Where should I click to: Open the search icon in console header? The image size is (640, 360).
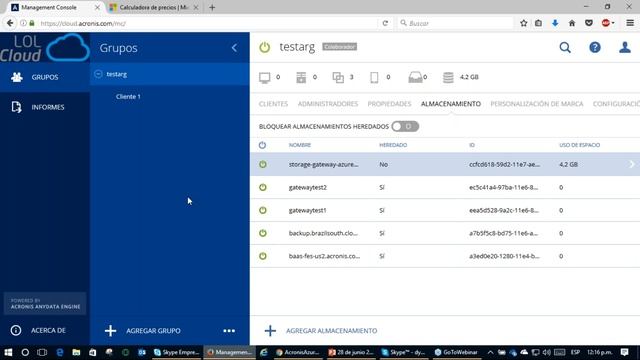tap(565, 48)
